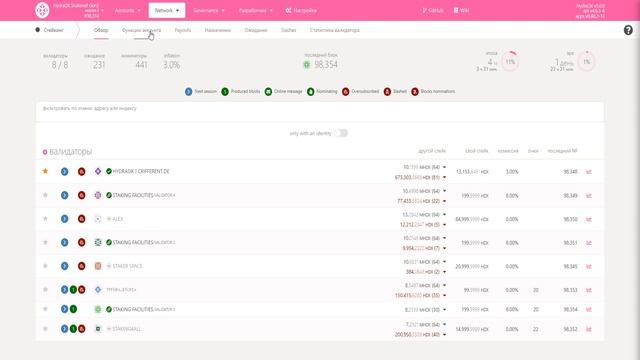Open the Настройки settings menu
This screenshot has width=640, height=360.
pyautogui.click(x=301, y=10)
